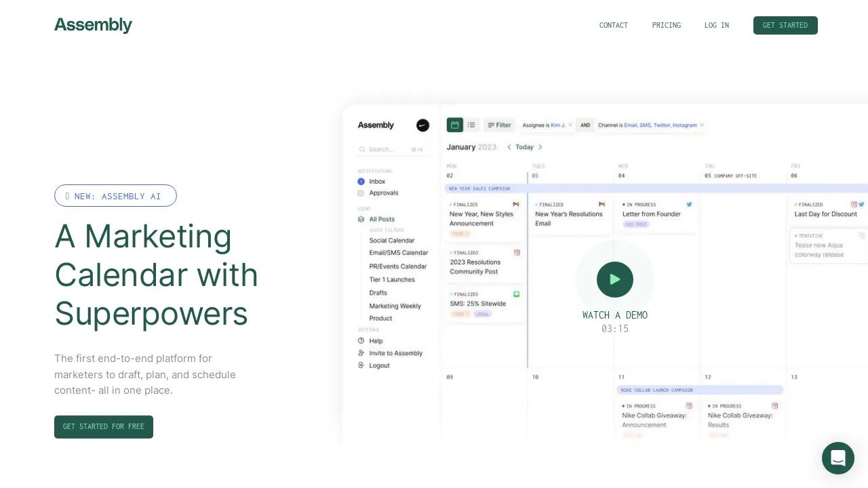Open the Filter menu button
The width and height of the screenshot is (868, 488).
(499, 125)
